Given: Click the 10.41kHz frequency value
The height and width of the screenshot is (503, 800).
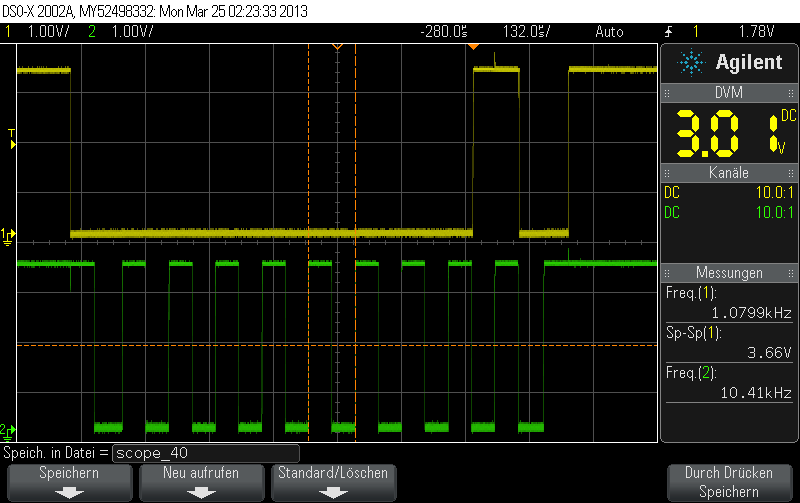Looking at the screenshot, I should click(x=756, y=393).
